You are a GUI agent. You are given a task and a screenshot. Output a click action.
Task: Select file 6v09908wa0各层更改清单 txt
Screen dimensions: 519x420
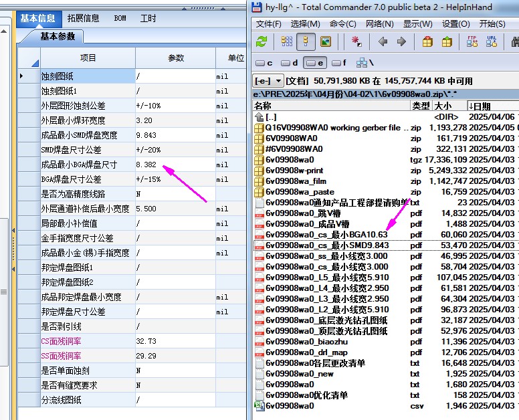(x=316, y=363)
